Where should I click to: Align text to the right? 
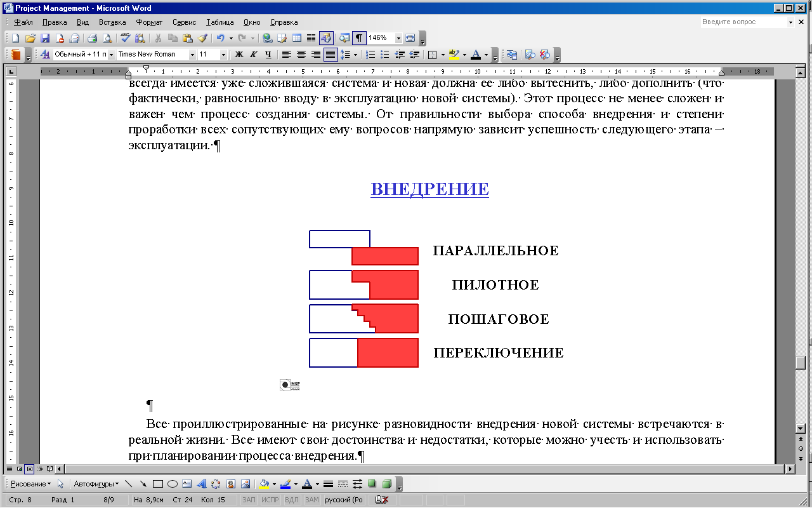pyautogui.click(x=316, y=55)
